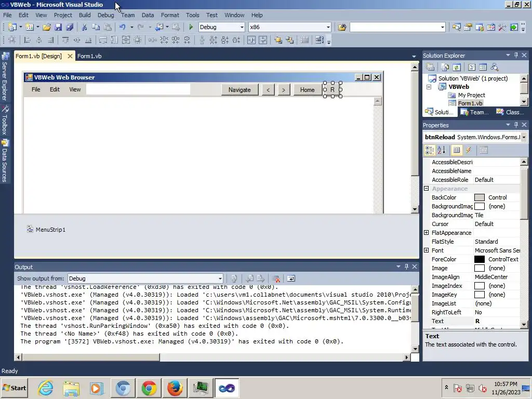This screenshot has height=399, width=532.
Task: Switch to the Form1.vb code tab
Action: pos(89,56)
